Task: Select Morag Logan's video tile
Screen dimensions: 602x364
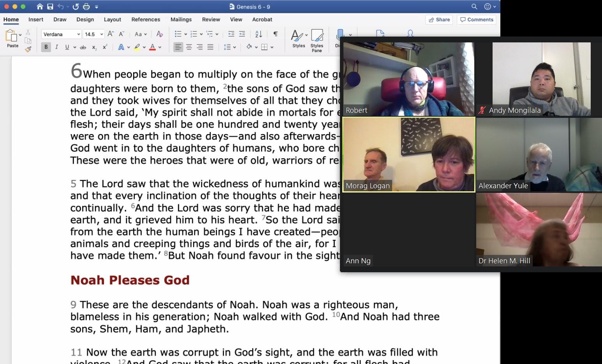Action: coord(409,154)
